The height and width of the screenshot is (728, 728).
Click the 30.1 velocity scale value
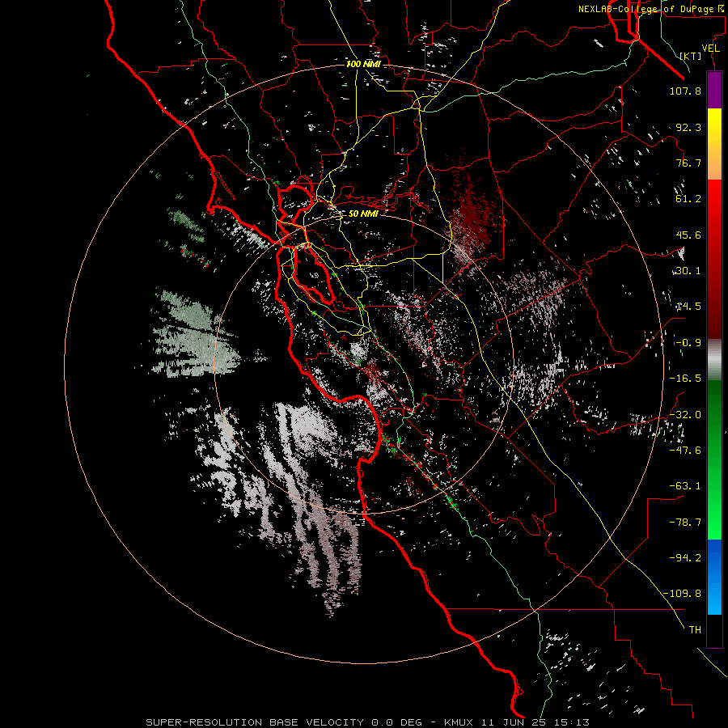click(688, 271)
